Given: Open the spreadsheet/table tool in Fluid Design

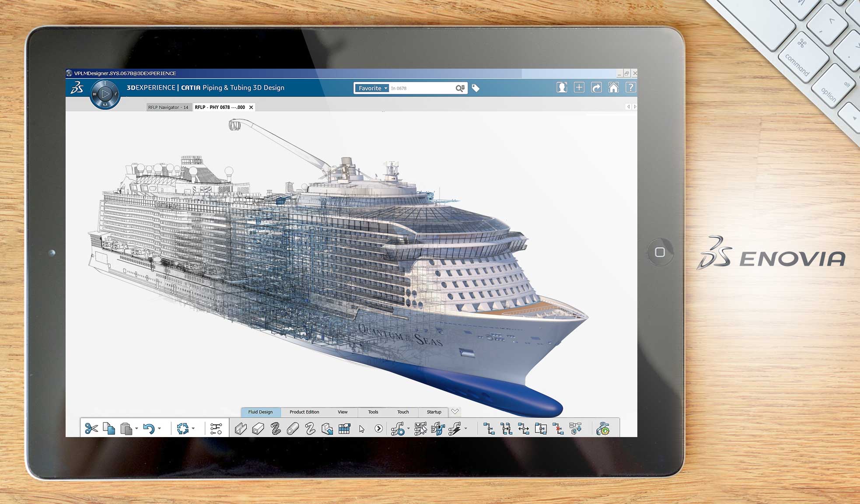Looking at the screenshot, I should click(x=343, y=428).
